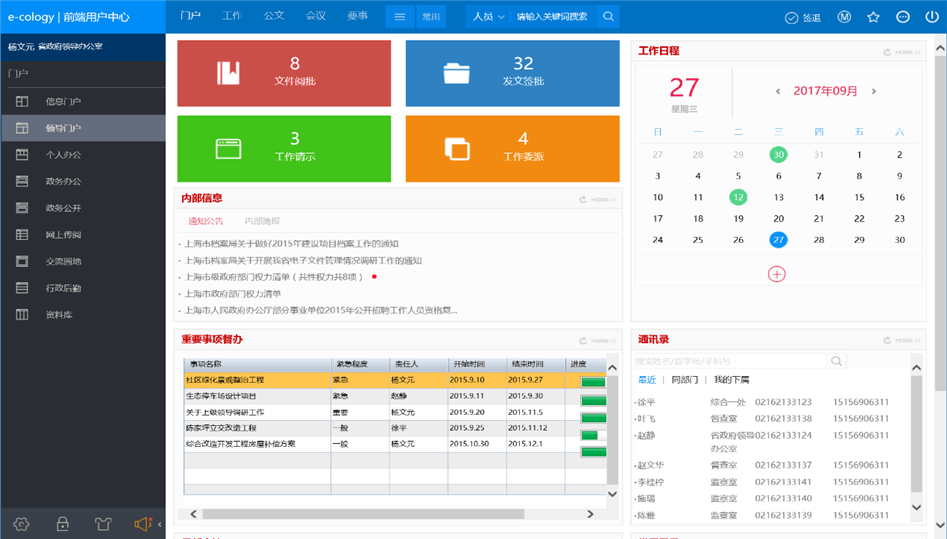Select 政务公开 in the left sidebar
This screenshot has width=947, height=539.
[x=63, y=208]
